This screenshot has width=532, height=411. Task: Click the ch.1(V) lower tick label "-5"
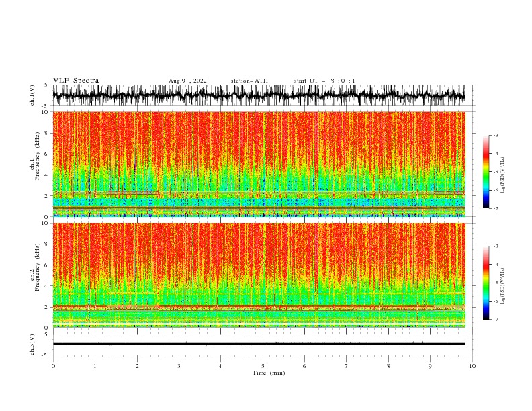pos(46,106)
